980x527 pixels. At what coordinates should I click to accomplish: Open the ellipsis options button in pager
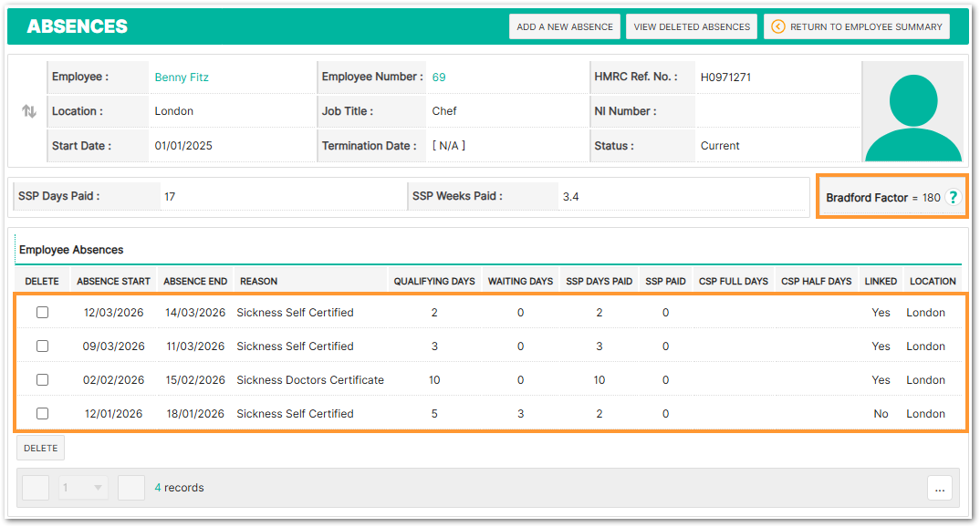coord(940,488)
